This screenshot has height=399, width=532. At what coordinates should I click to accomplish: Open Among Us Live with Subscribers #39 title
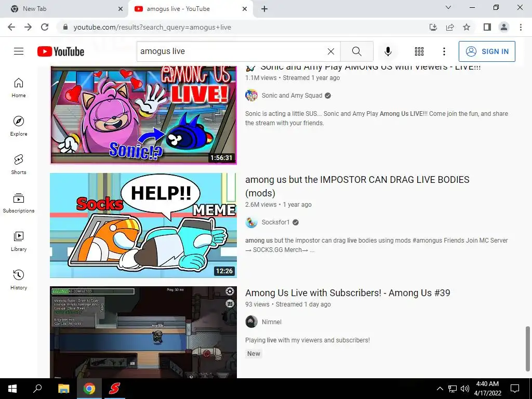[x=348, y=293]
